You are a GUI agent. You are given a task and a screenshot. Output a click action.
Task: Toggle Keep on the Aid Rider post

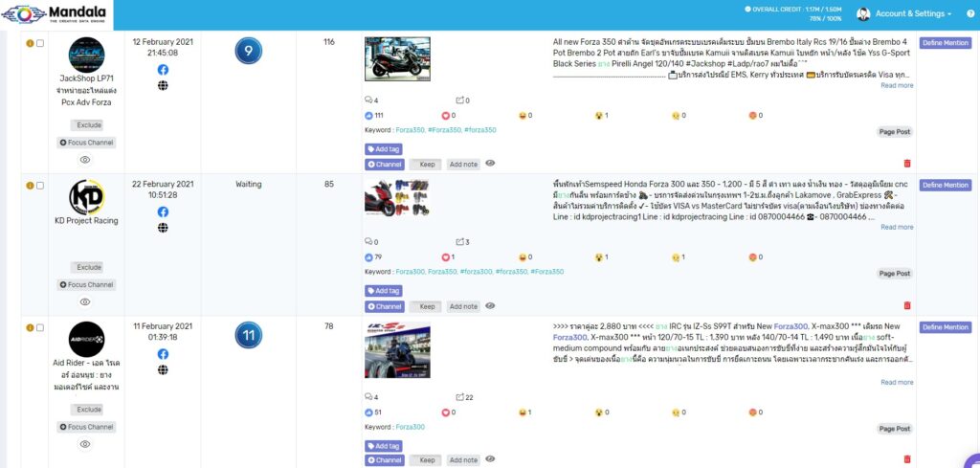click(426, 460)
